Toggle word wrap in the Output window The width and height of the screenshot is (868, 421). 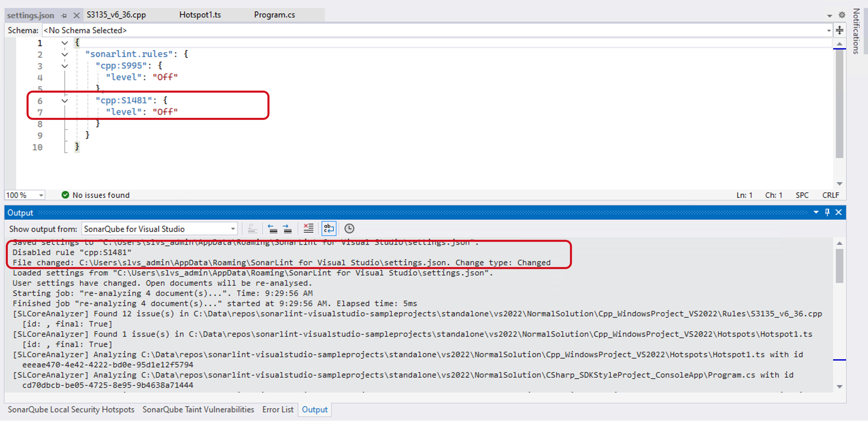(x=329, y=228)
